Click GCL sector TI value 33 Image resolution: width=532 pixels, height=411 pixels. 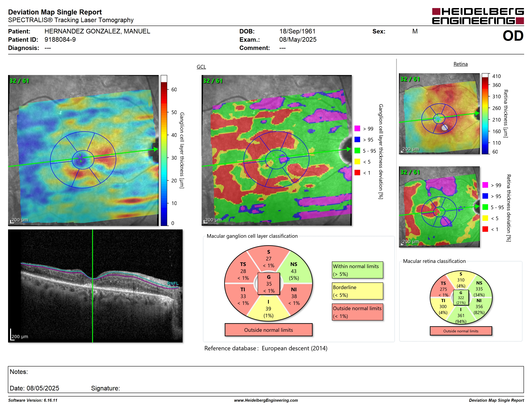243,296
